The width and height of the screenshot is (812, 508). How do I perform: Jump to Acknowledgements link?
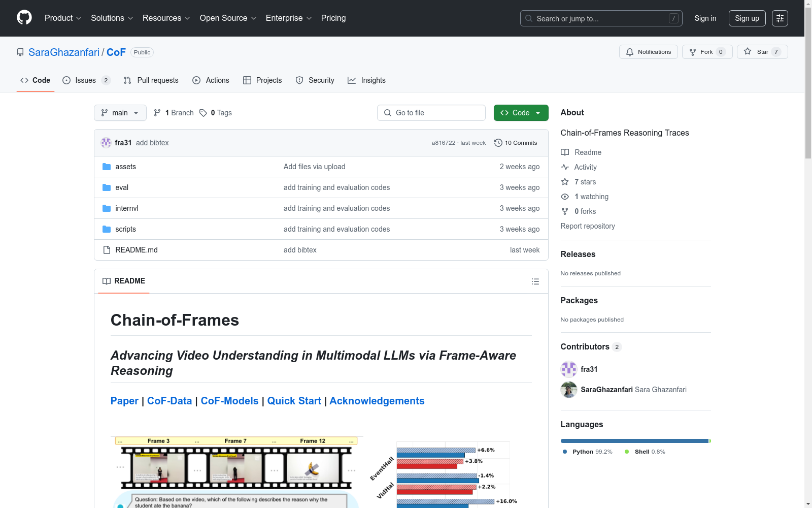[377, 401]
